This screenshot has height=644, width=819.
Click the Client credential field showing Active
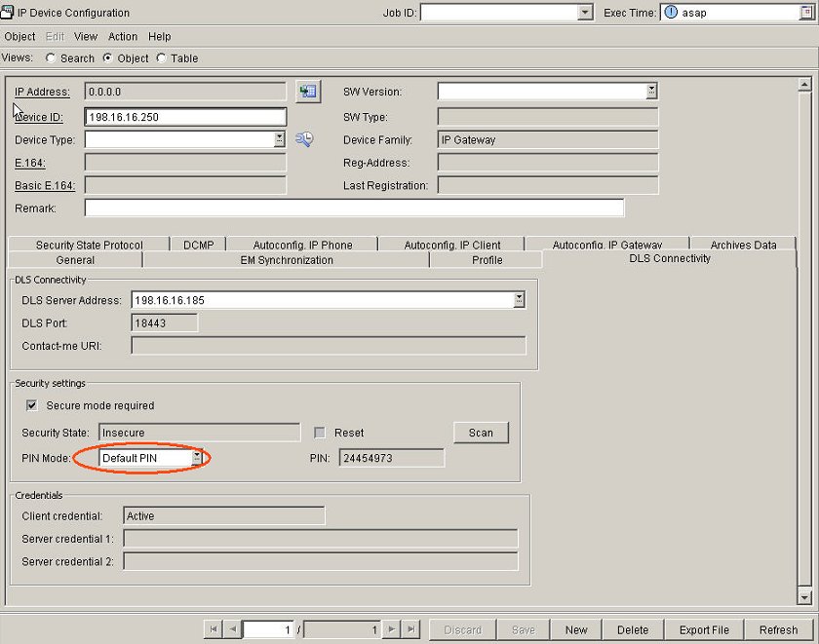tap(223, 515)
